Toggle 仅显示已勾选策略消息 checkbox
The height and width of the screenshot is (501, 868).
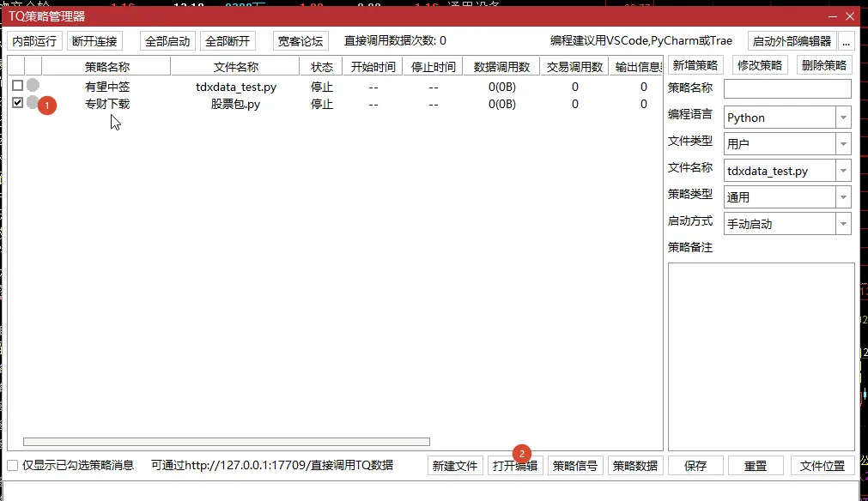[12, 466]
